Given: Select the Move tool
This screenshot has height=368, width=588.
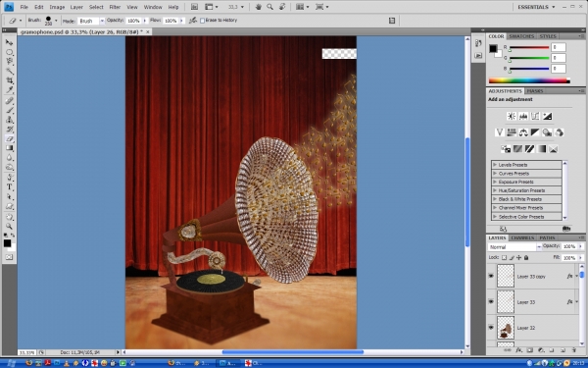Looking at the screenshot, I should point(9,42).
